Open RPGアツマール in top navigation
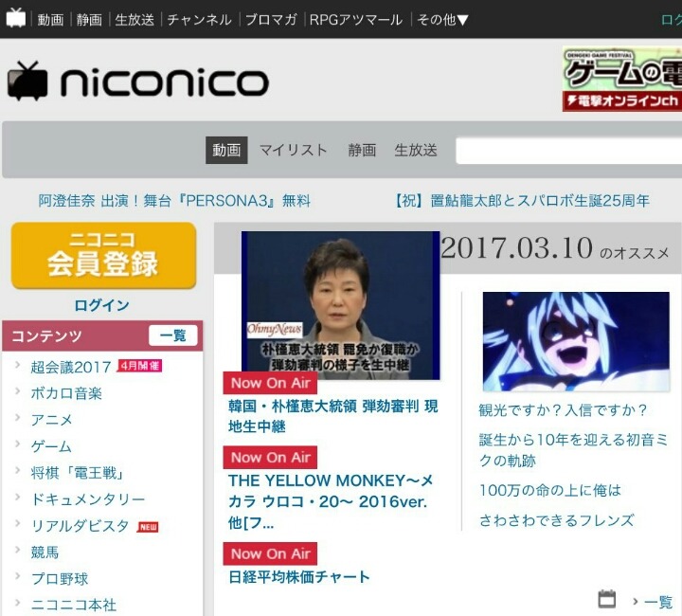Viewport: 682px width, 616px height. [356, 20]
